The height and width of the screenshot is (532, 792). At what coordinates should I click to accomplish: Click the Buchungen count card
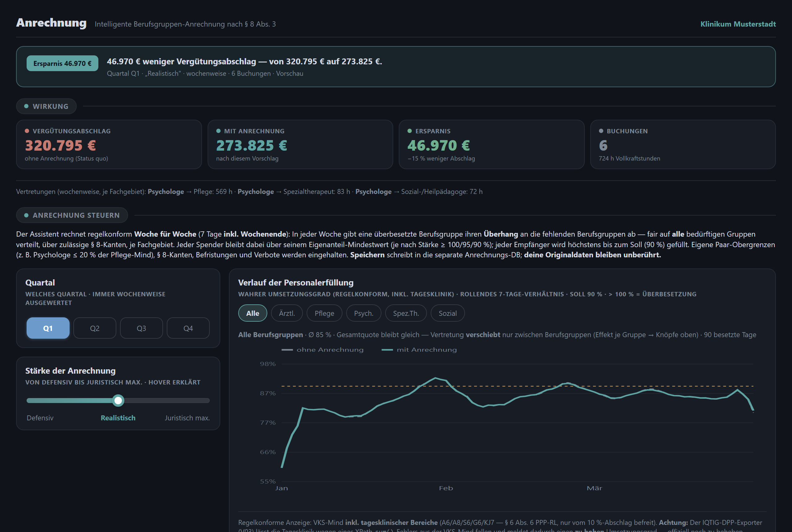(x=683, y=144)
